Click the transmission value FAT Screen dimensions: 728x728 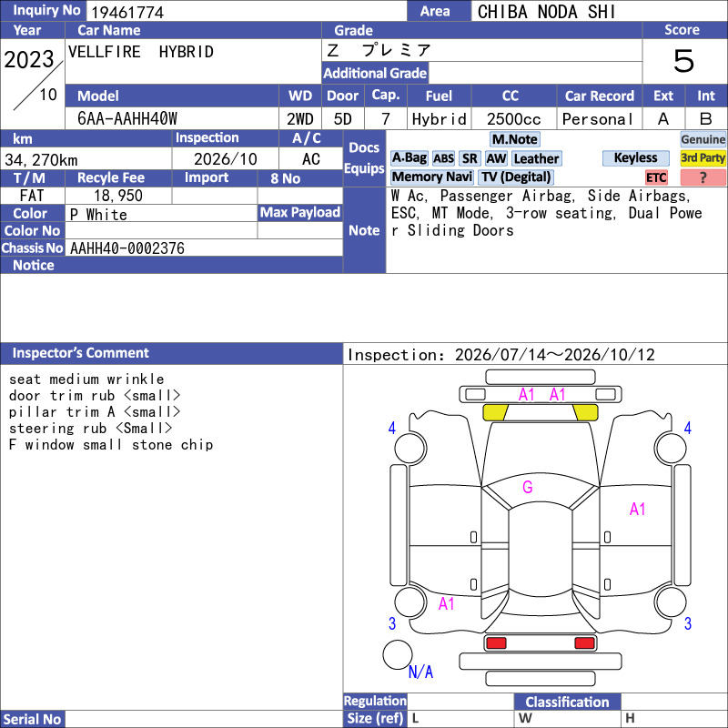click(32, 196)
